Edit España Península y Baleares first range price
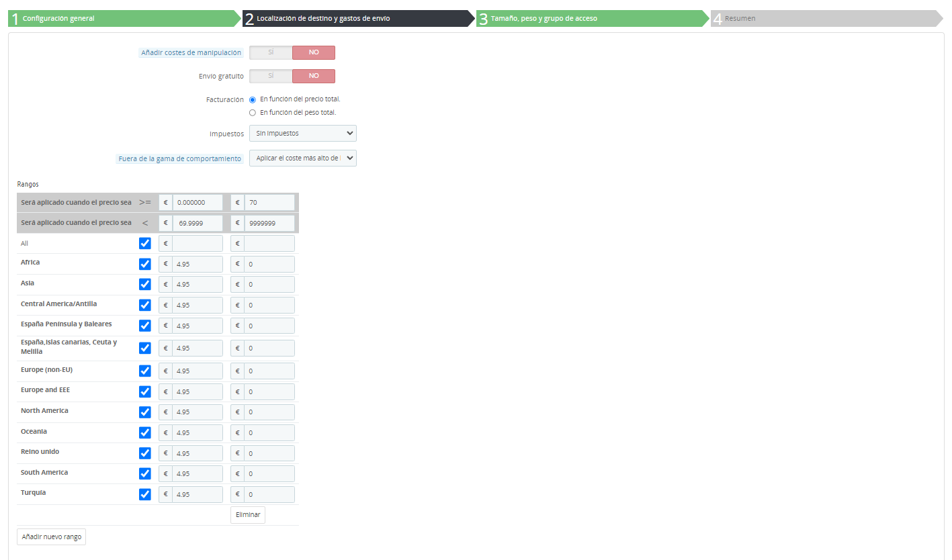 click(x=198, y=326)
